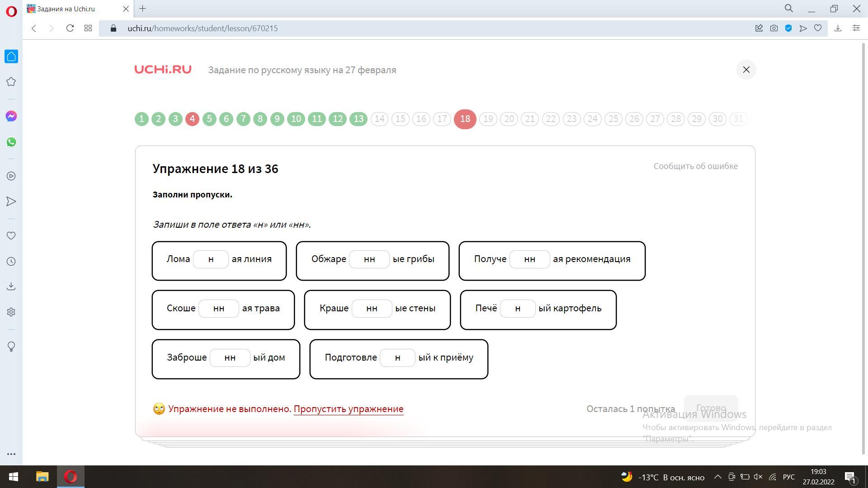Click Сообщить об ошибке link
The width and height of the screenshot is (868, 488).
click(695, 166)
